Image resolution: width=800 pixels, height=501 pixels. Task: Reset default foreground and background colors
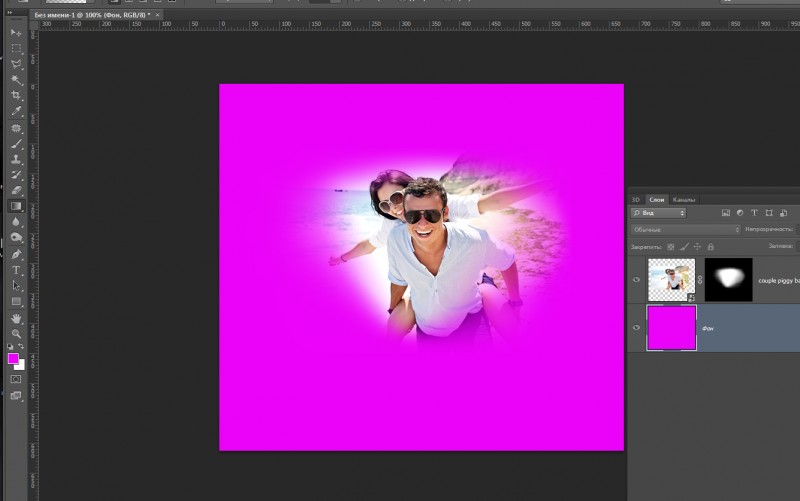click(x=10, y=346)
